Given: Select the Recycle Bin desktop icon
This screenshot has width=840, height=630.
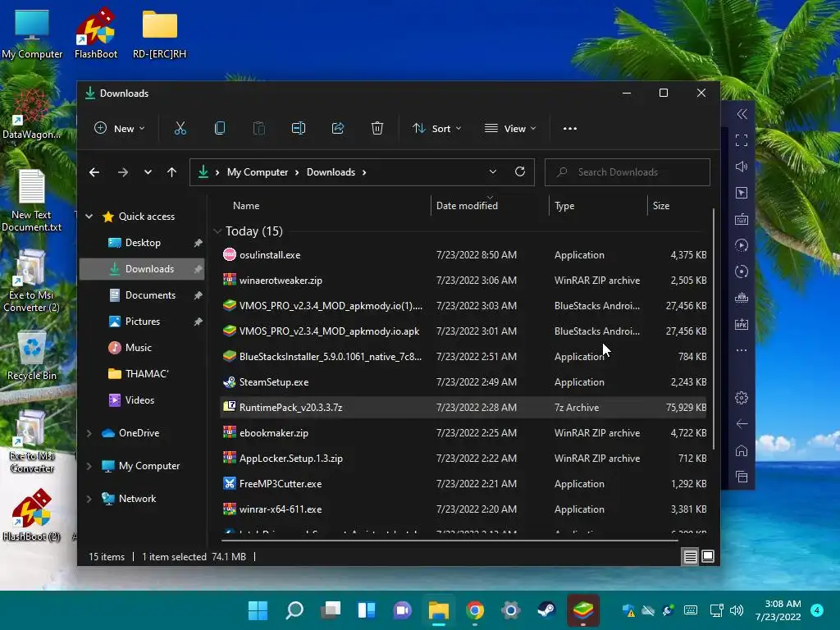Looking at the screenshot, I should click(32, 356).
